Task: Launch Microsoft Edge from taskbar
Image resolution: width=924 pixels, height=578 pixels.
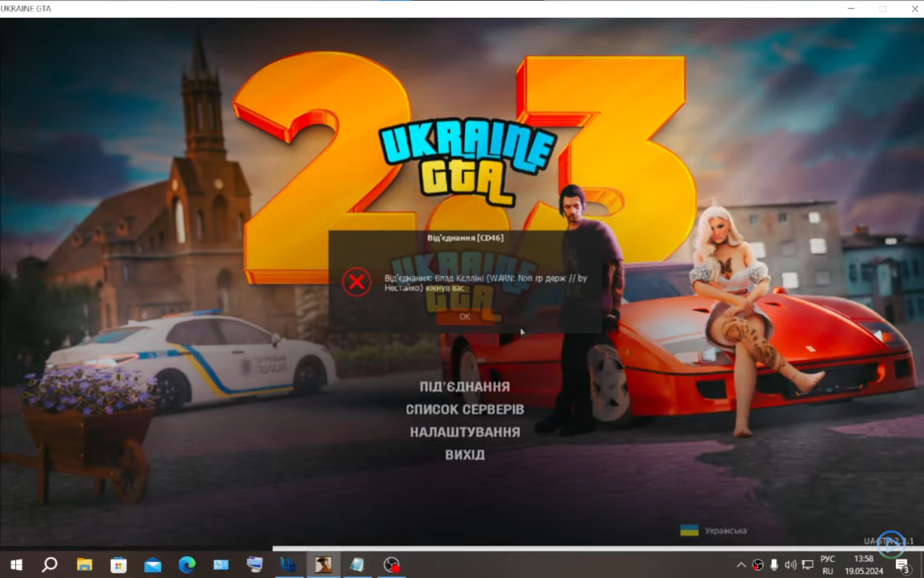Action: pyautogui.click(x=187, y=565)
